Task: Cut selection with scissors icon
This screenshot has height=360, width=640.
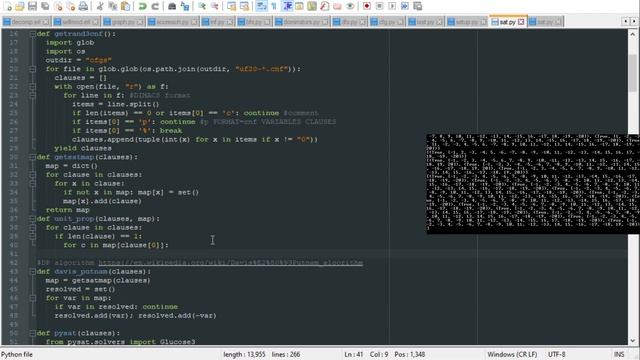Action: 100,6
